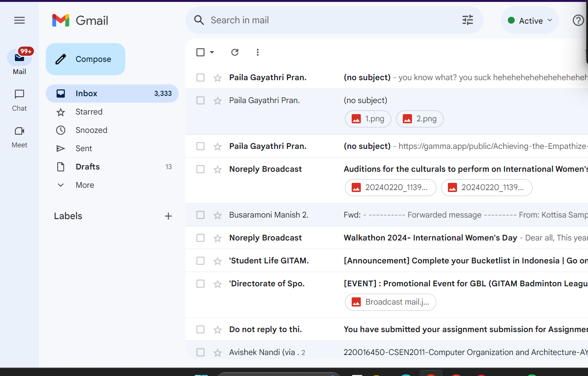Open the main menu hamburger icon
Image resolution: width=588 pixels, height=376 pixels.
[x=19, y=20]
